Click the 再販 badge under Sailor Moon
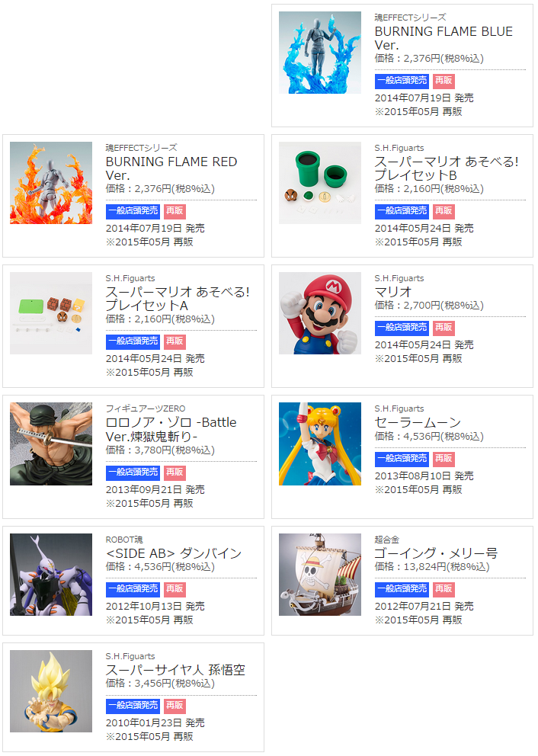 (x=444, y=459)
